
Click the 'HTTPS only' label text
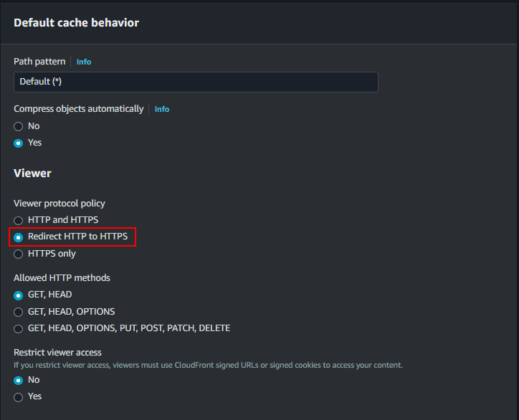(52, 254)
